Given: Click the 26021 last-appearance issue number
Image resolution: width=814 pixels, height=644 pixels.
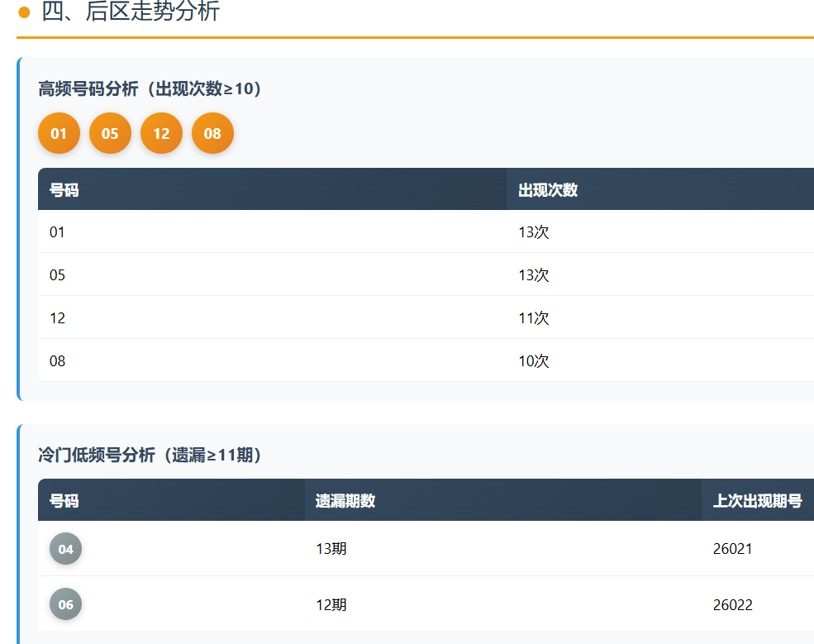Looking at the screenshot, I should 733,549.
